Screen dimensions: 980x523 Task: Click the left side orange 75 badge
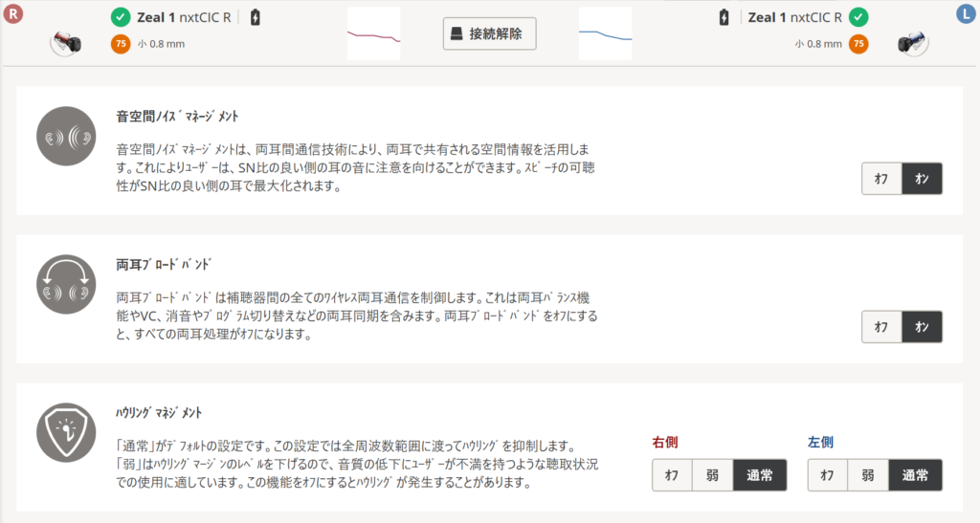(x=858, y=44)
